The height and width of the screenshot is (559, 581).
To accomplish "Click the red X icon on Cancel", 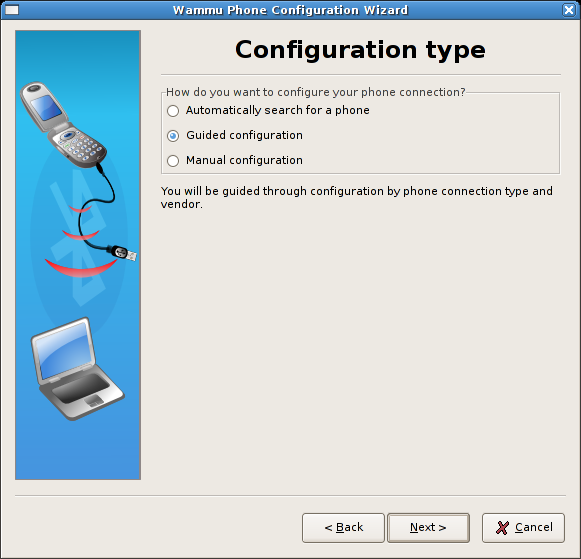I will pos(502,528).
